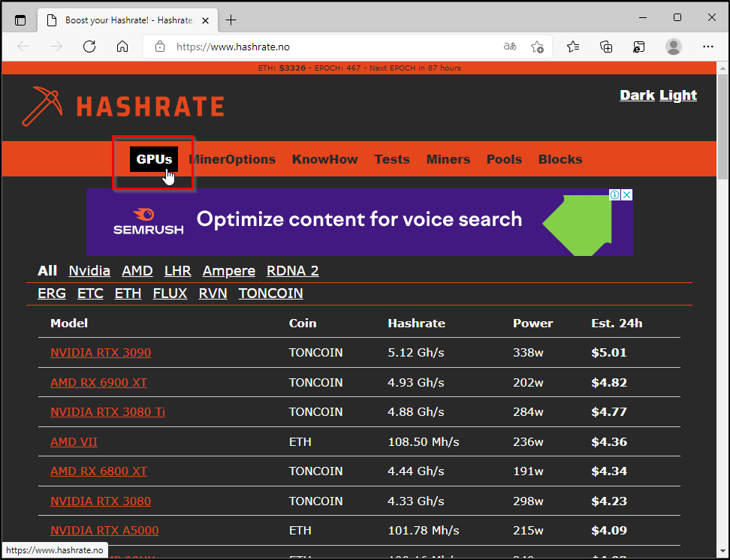Click the $5.01 estimate value
The image size is (730, 560).
609,352
